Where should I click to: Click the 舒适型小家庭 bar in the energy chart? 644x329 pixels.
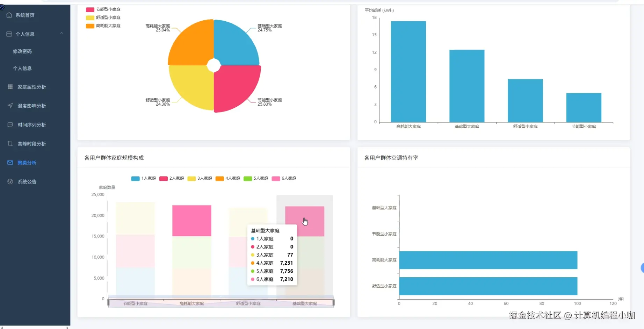click(x=525, y=101)
